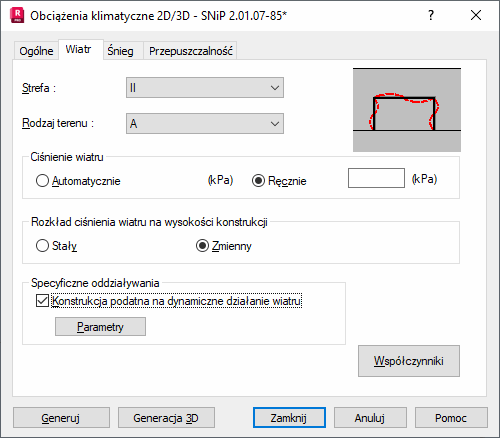
Task: Click the Generacja 3D button
Action: pyautogui.click(x=166, y=418)
